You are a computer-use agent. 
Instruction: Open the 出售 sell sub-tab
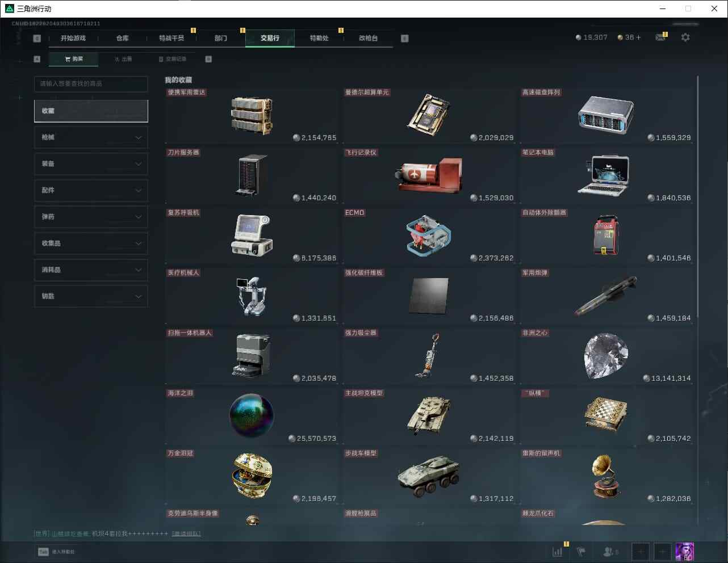coord(123,59)
